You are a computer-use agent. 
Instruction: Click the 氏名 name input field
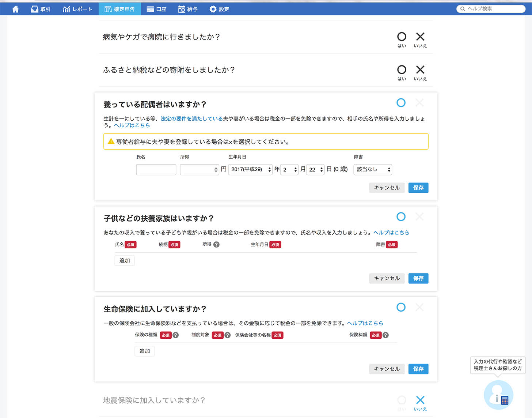(x=156, y=169)
